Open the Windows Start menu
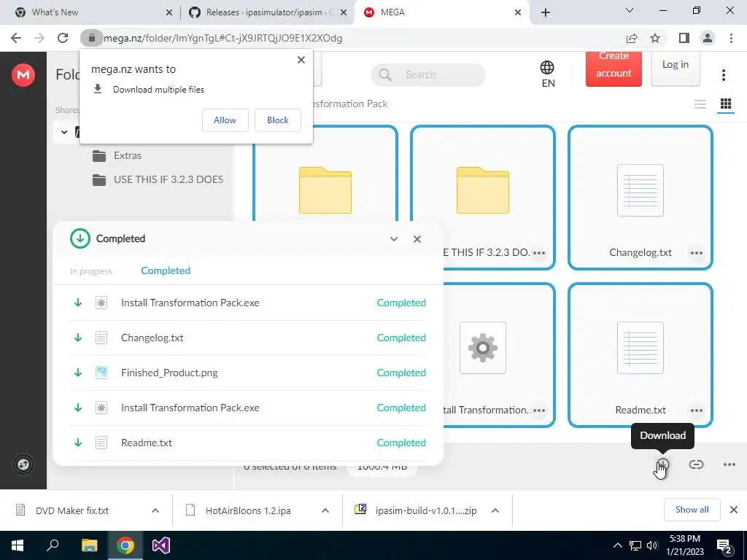The image size is (747, 560). click(x=18, y=545)
